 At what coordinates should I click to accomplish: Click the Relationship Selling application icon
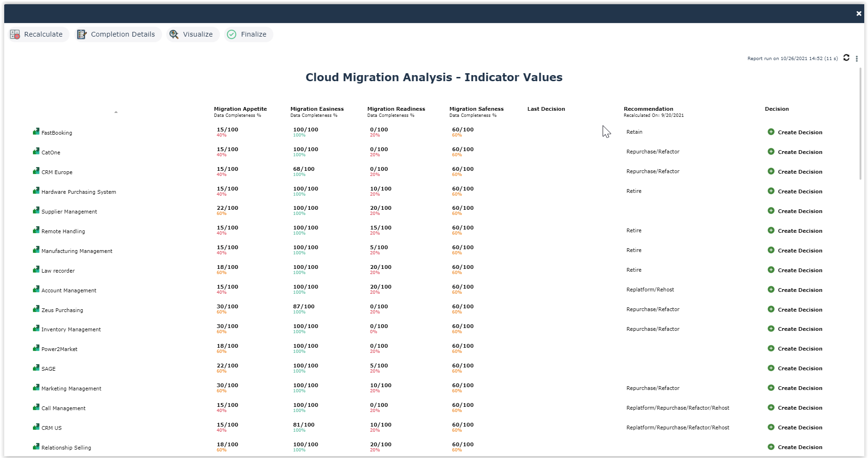(x=36, y=447)
